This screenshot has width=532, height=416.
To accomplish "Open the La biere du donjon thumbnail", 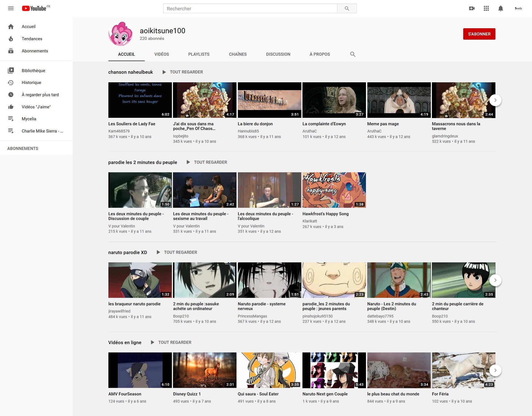I will [x=269, y=100].
